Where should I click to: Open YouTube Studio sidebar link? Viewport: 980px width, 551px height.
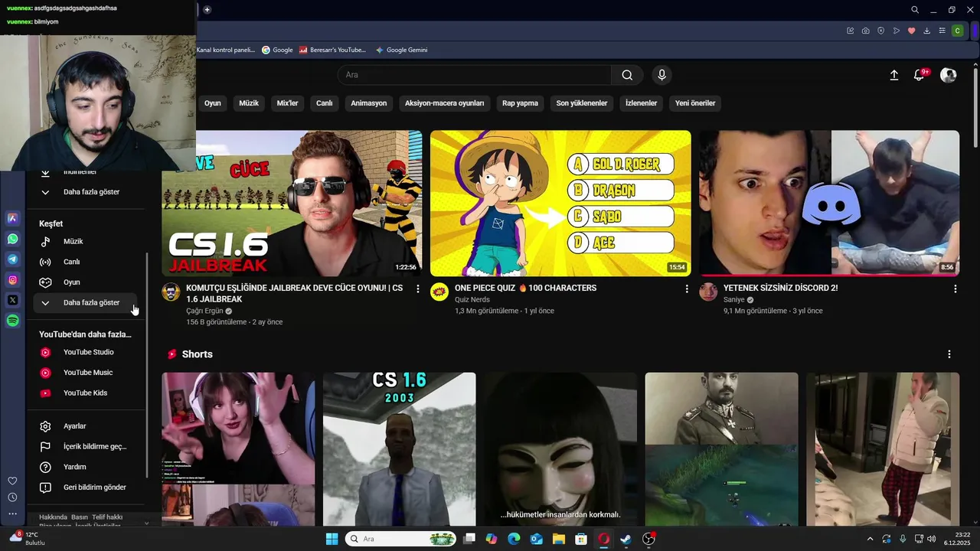(x=86, y=352)
